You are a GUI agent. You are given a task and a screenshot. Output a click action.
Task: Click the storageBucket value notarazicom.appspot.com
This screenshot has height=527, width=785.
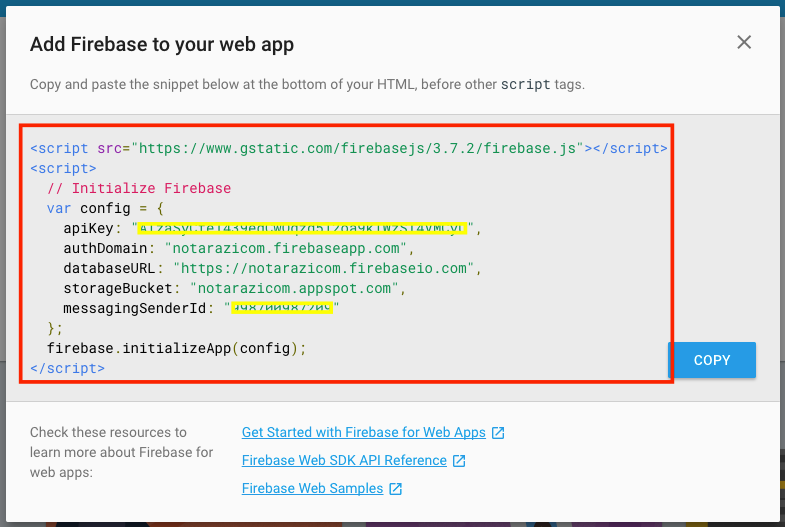coord(294,288)
